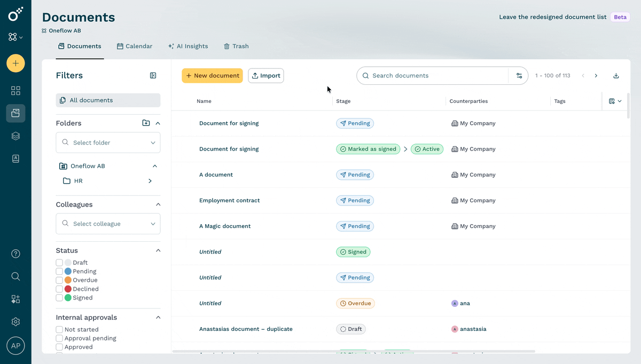Open the Select folder dropdown
The height and width of the screenshot is (364, 641).
click(x=108, y=143)
